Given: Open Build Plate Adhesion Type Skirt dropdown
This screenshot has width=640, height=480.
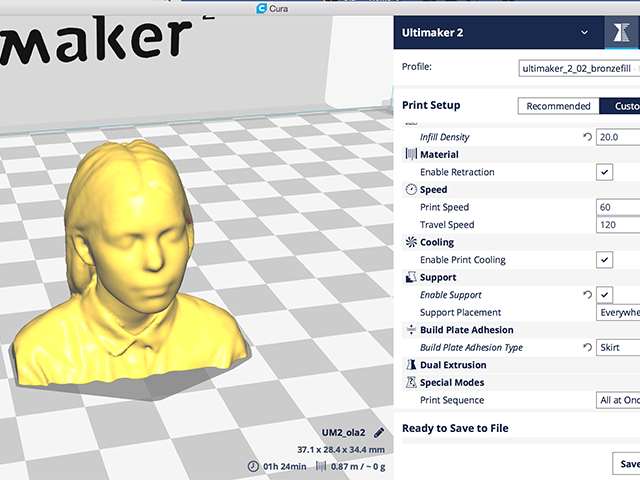Looking at the screenshot, I should point(618,347).
